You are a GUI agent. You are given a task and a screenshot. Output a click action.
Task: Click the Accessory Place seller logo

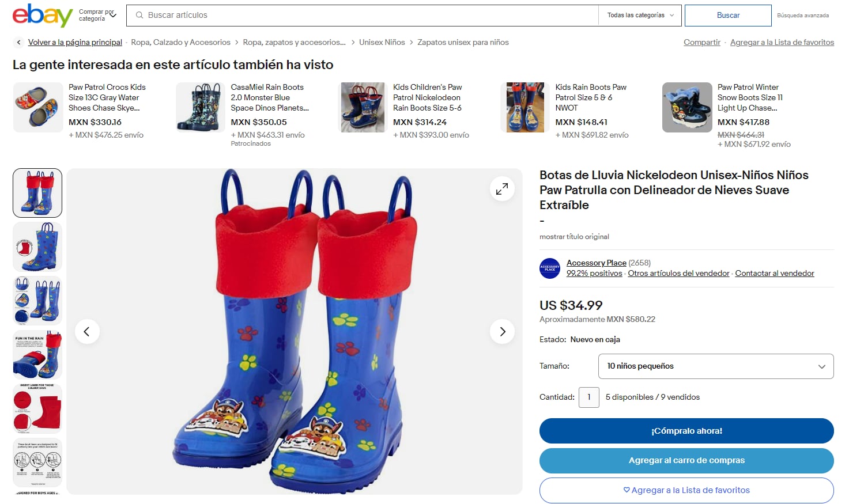tap(550, 268)
